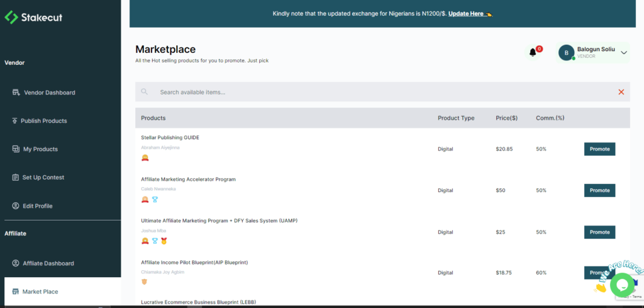Promote Affiliate Marketing Accelerator Program
The height and width of the screenshot is (308, 644).
pos(599,190)
